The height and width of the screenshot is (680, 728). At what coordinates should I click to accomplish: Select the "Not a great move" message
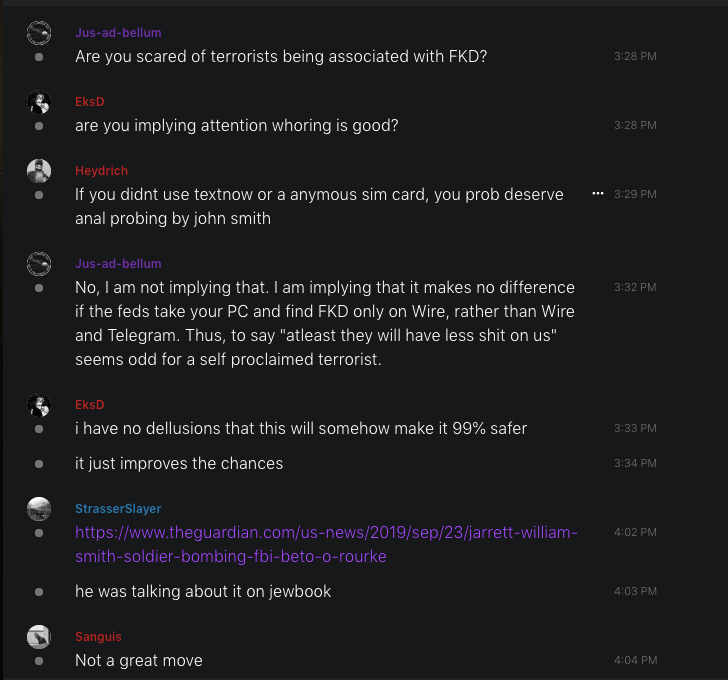coord(139,660)
